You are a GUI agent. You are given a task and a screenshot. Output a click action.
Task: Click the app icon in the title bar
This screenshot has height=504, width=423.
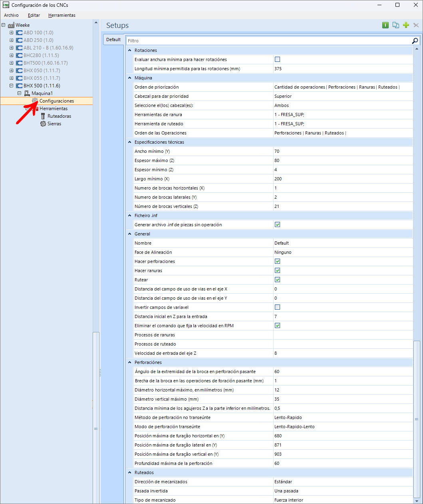coord(6,5)
